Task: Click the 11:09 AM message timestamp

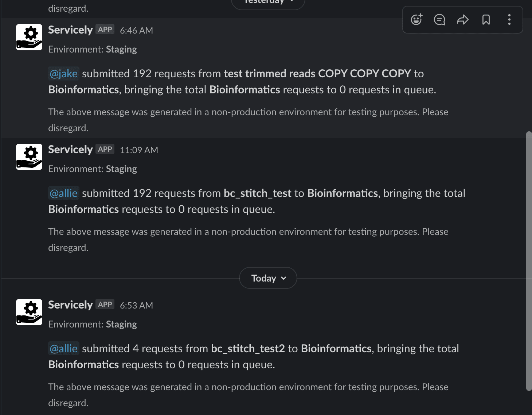Action: click(x=139, y=150)
